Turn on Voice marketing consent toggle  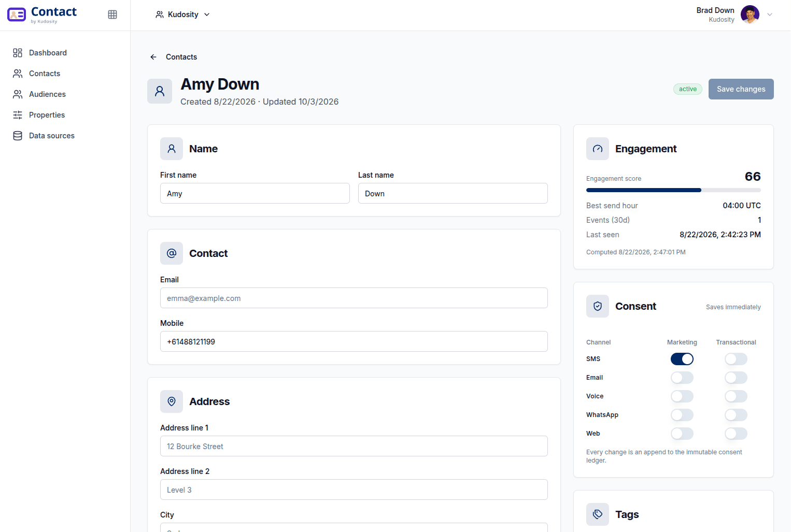point(682,396)
